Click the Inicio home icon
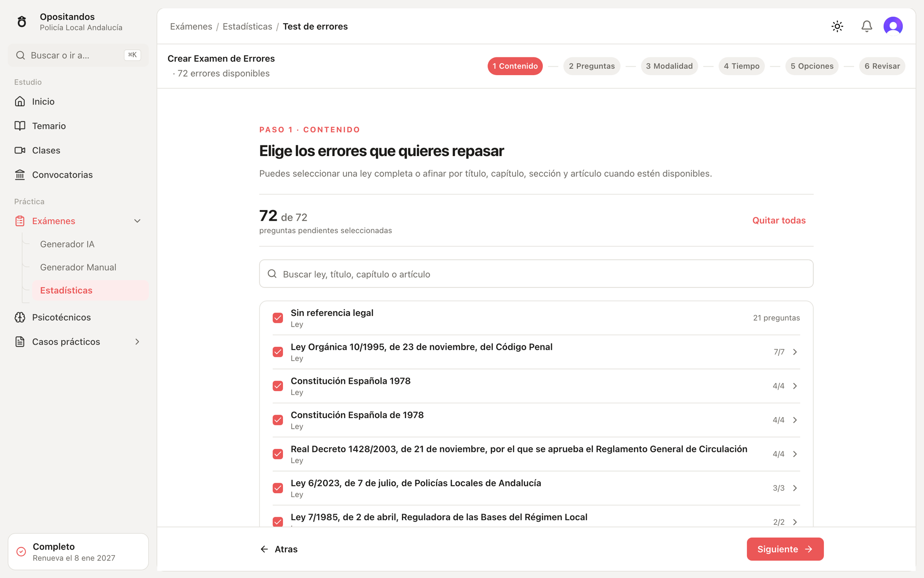This screenshot has width=924, height=578. pos(20,101)
